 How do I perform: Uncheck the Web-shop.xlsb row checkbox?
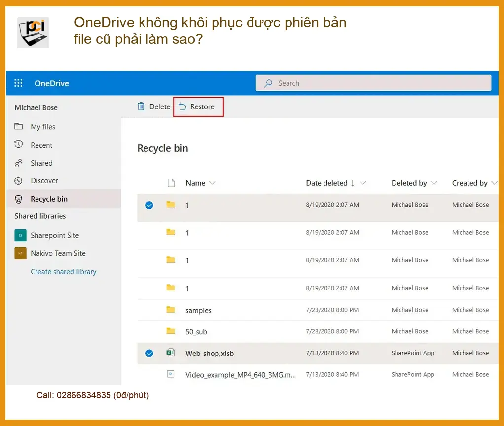(x=149, y=354)
